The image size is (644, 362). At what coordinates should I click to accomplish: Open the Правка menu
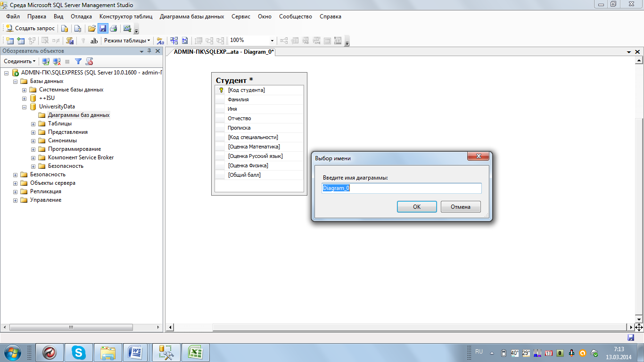click(37, 16)
